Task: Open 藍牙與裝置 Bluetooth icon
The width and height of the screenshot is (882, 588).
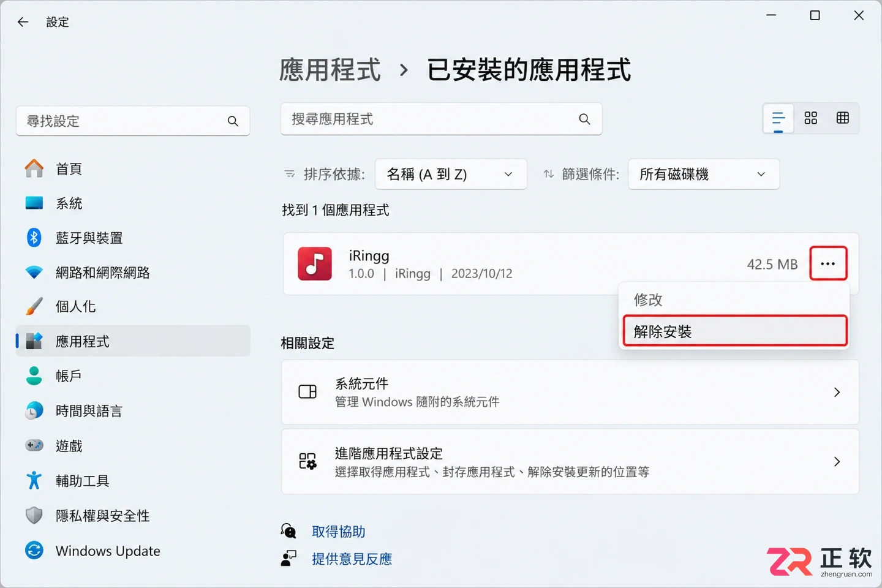Action: pyautogui.click(x=34, y=238)
